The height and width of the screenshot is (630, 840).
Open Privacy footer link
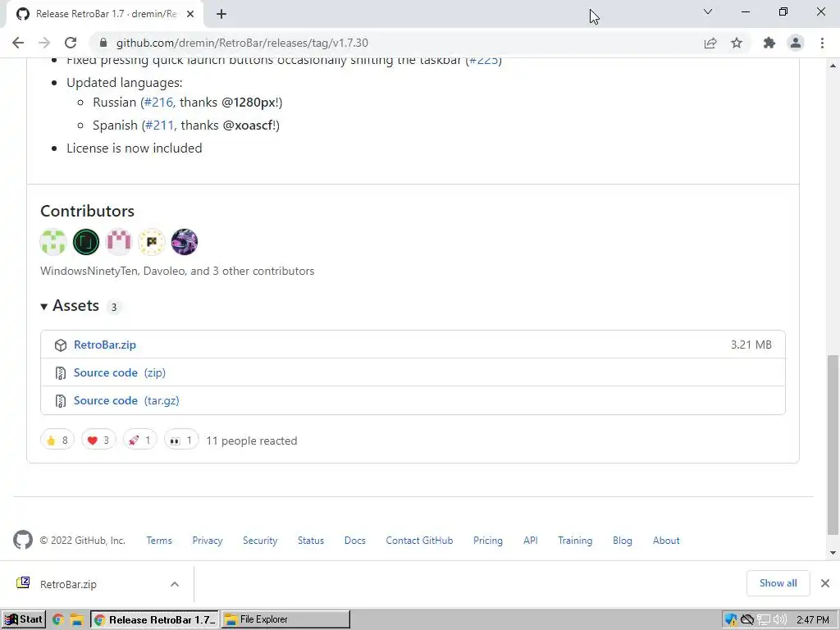tap(208, 541)
